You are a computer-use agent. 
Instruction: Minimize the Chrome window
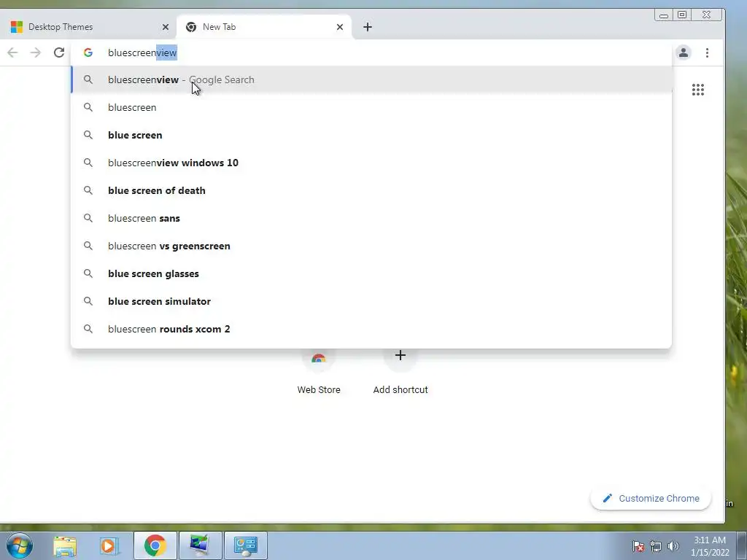point(664,15)
